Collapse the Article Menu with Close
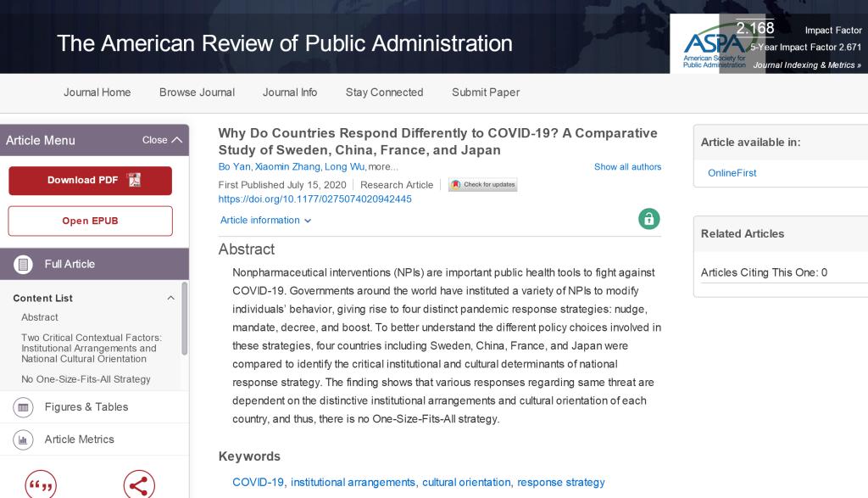This screenshot has width=868, height=498. click(x=161, y=140)
